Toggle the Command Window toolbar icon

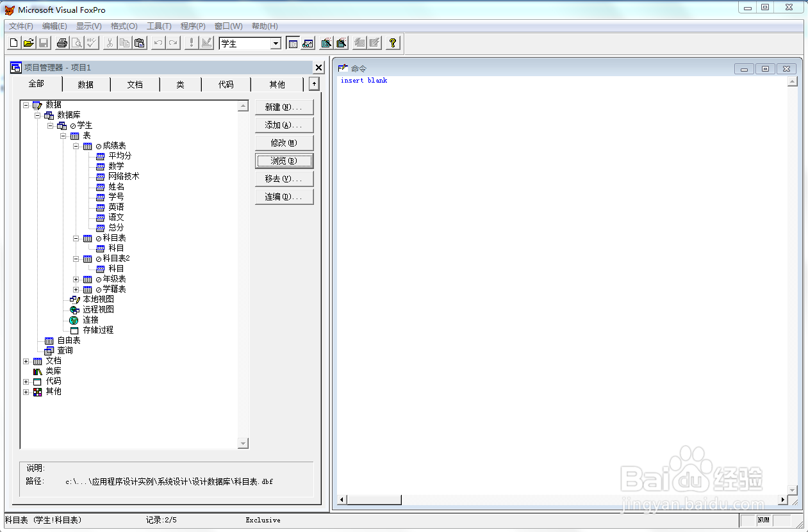pyautogui.click(x=293, y=43)
